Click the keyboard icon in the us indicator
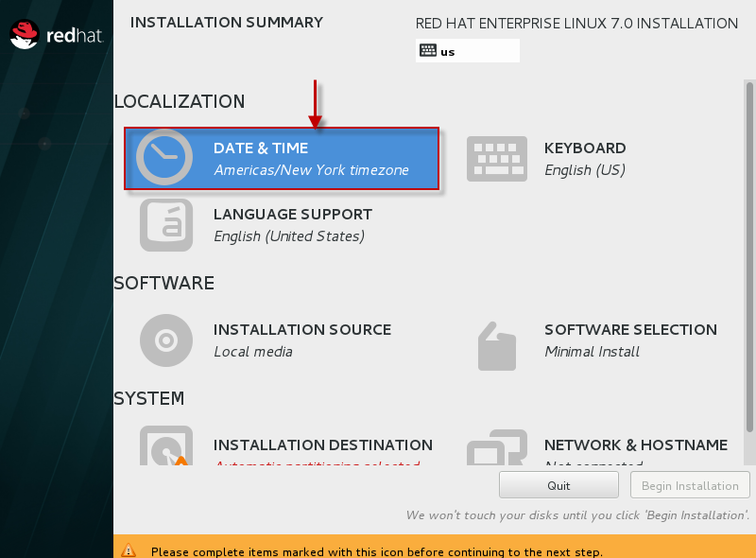Screen dimensions: 756x558 428,50
